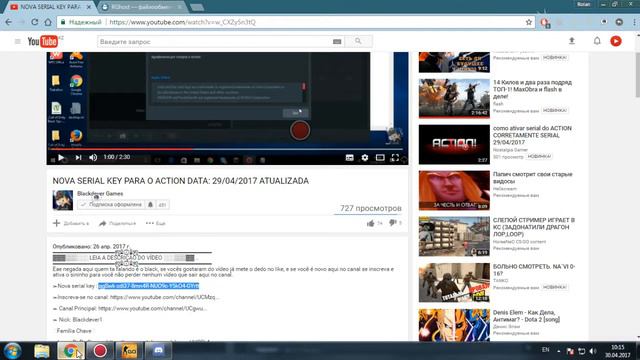Open 'Denis Elem - Как Дела, Антимаг' video
The height and width of the screenshot is (360, 640).
pos(526,316)
